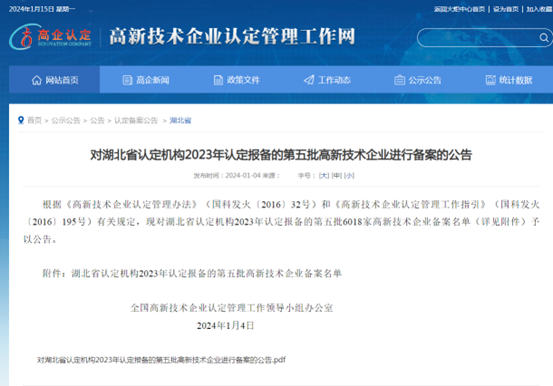Click the notice icon beside 公示公告
The image size is (553, 386).
pos(399,80)
